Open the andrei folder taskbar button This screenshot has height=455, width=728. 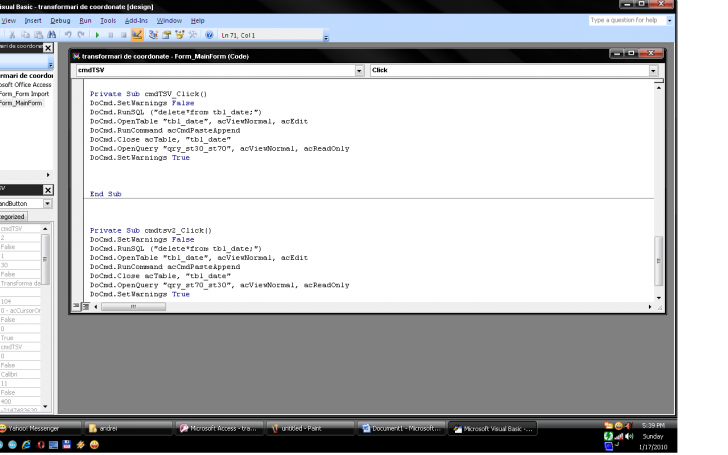tap(129, 429)
